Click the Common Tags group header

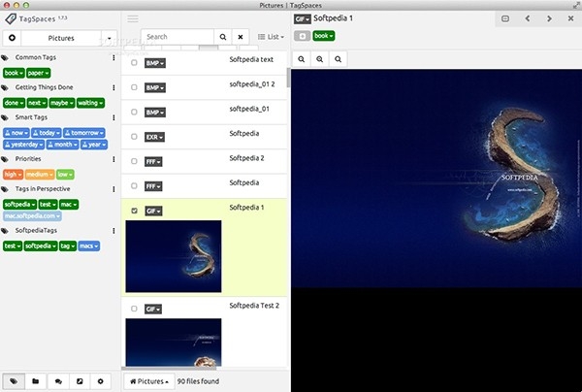tap(36, 57)
